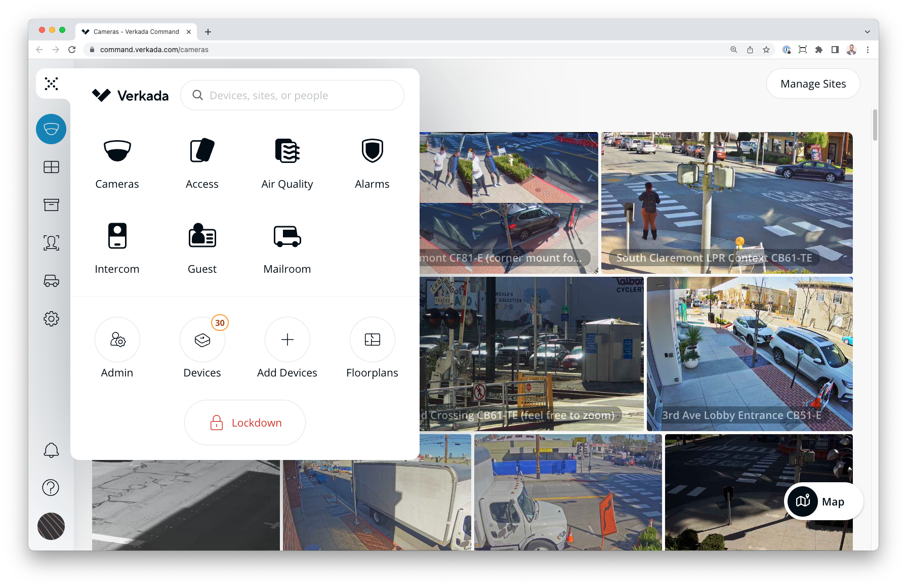
Task: Open Cameras from the Verkada menu
Action: point(117,163)
